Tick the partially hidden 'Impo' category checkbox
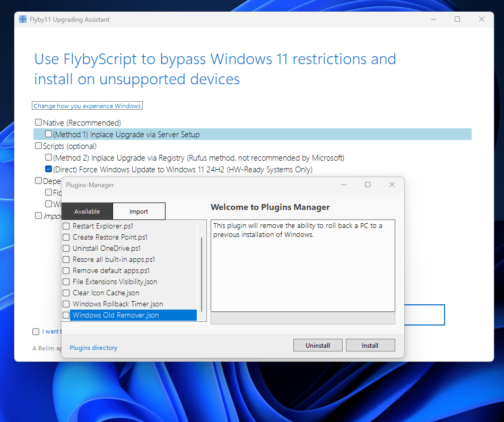Viewport: 504px width, 422px height. tap(38, 215)
